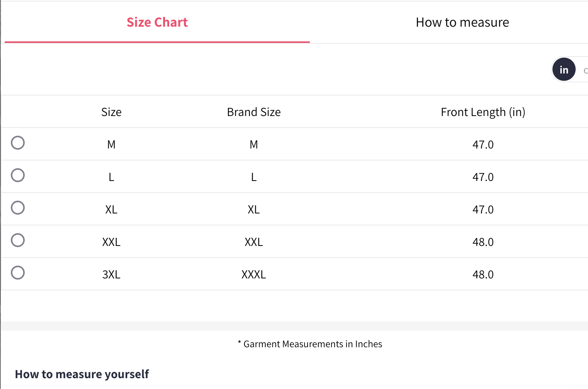Switch to the Size Chart tab
This screenshot has width=588, height=389.
[x=157, y=22]
